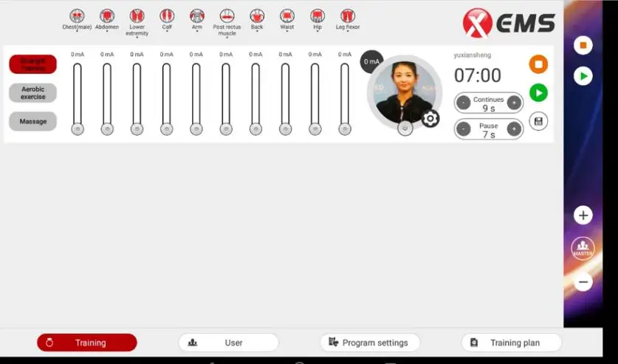This screenshot has width=618, height=364.
Task: Open user settings gear on profile photo
Action: pos(430,118)
